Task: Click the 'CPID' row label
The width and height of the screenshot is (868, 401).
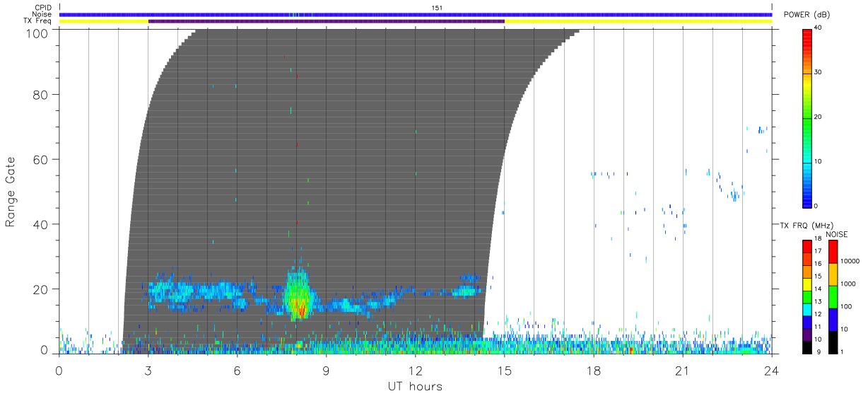Action: [x=43, y=7]
